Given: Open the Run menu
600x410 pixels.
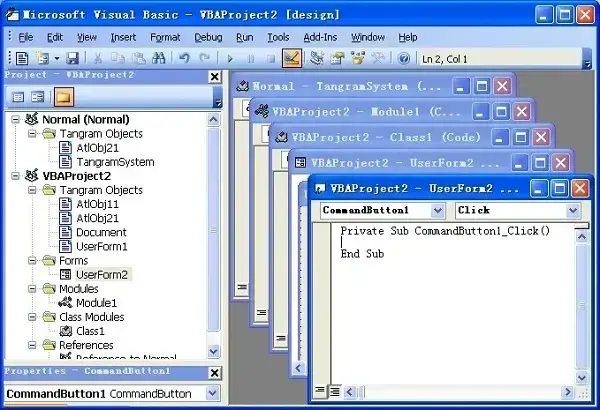Looking at the screenshot, I should [245, 37].
